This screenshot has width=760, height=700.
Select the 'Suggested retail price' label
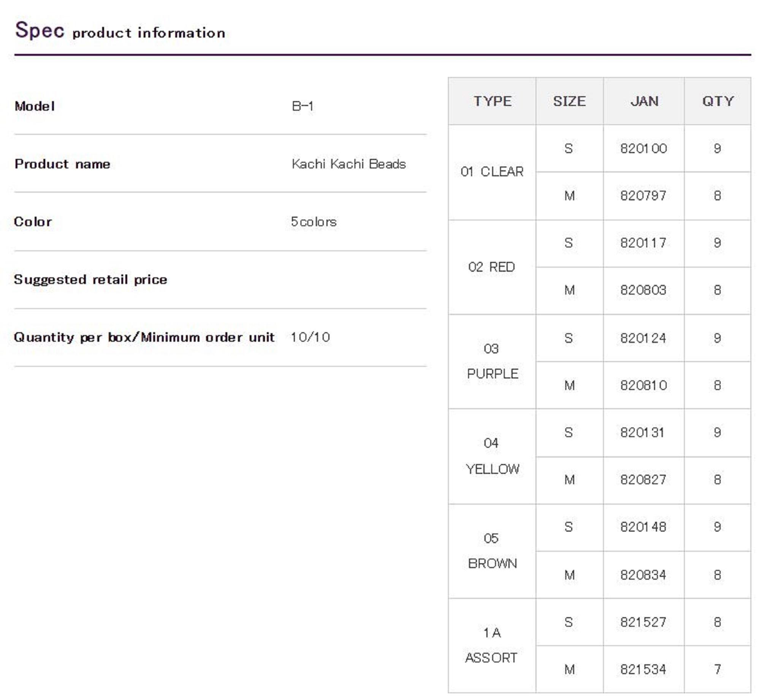pos(90,280)
